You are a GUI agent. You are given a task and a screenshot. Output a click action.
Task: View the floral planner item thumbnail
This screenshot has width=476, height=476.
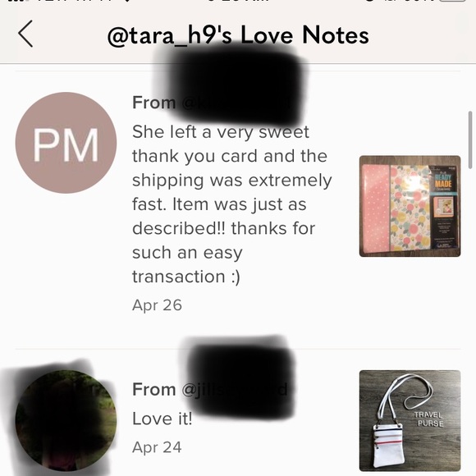[410, 206]
